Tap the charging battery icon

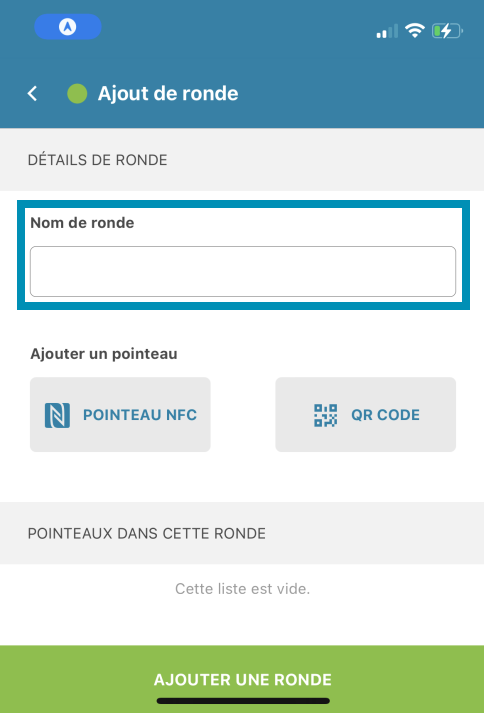coord(447,31)
